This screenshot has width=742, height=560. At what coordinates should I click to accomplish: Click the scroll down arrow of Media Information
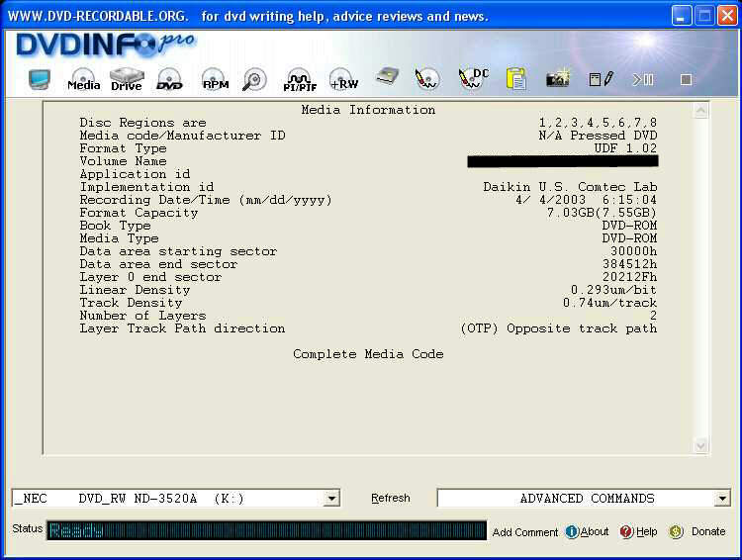click(700, 445)
